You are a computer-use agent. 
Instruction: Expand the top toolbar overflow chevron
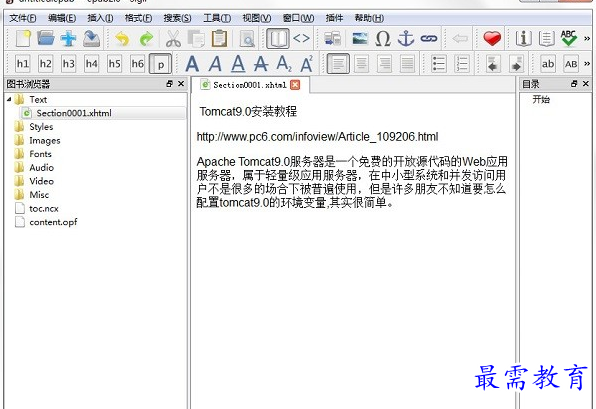pos(587,39)
